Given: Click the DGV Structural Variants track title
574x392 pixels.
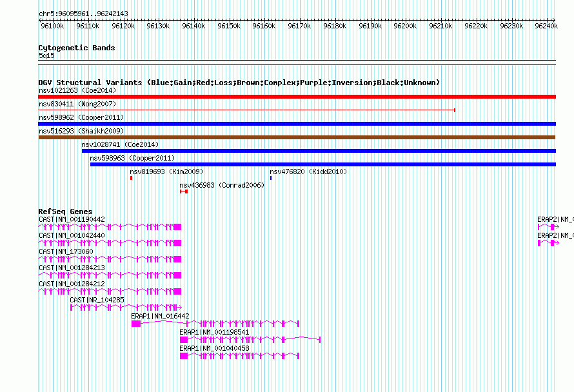Looking at the screenshot, I should coord(239,83).
